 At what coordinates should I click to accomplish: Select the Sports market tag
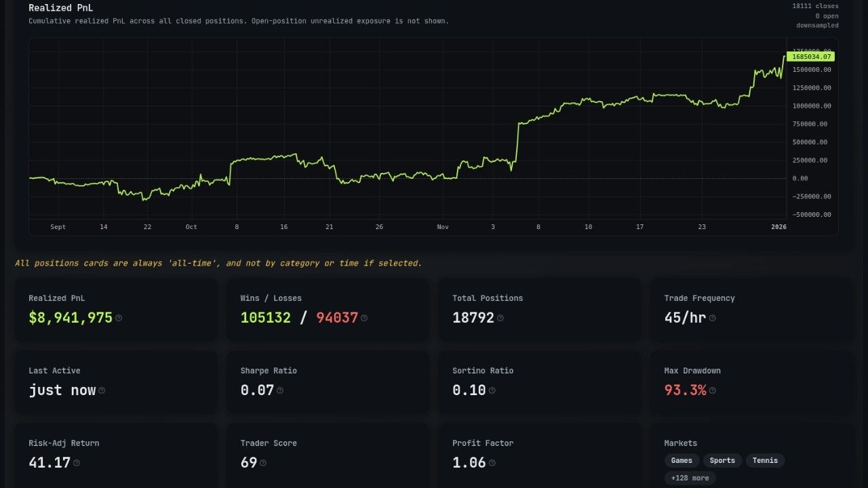tap(722, 461)
